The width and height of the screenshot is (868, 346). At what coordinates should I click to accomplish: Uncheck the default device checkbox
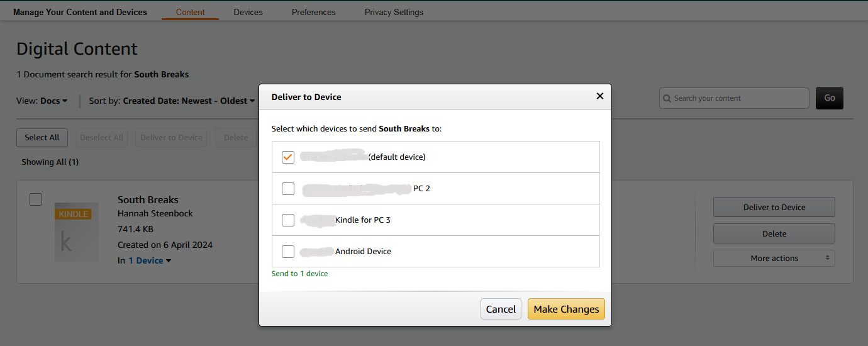(x=288, y=157)
